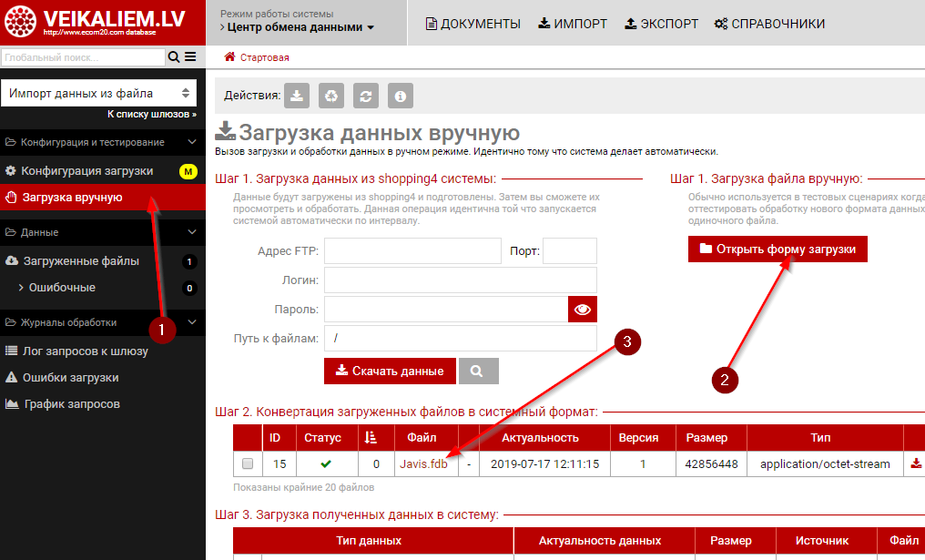
Task: Open the ДОКУМЕНТЫ menu
Action: pos(473,24)
